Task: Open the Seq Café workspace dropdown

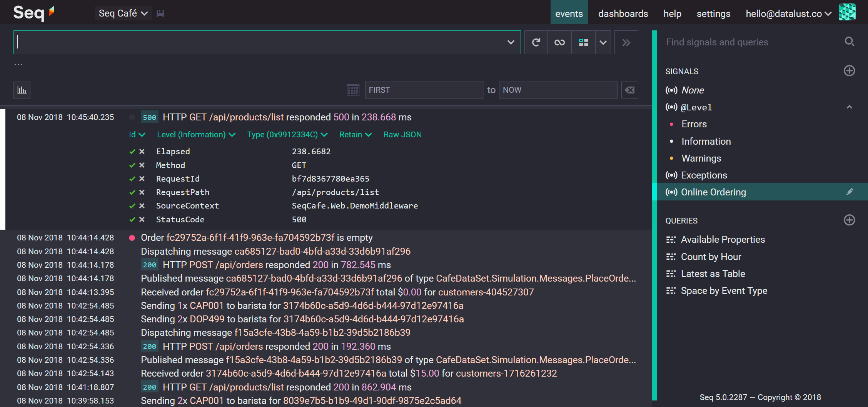Action: (x=123, y=13)
